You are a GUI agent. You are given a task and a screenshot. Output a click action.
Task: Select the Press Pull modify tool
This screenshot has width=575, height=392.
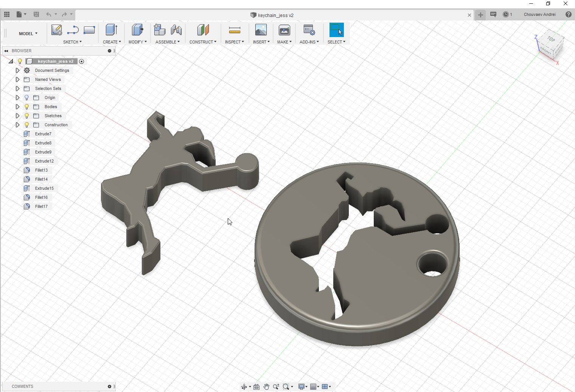[x=137, y=30]
